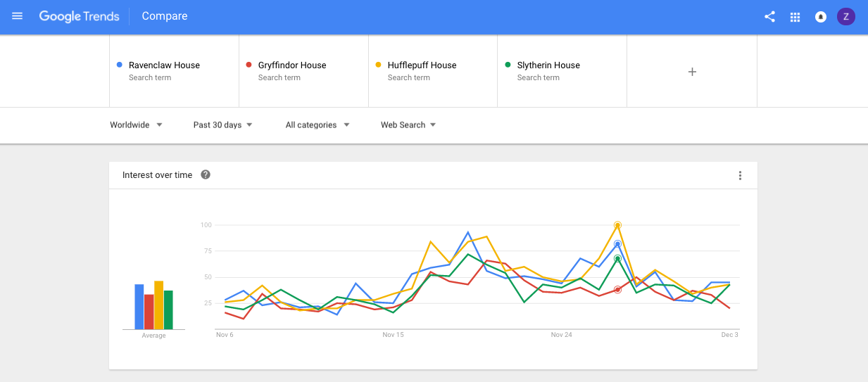The height and width of the screenshot is (382, 868).
Task: Click the blue Ravenclaw average bar
Action: click(139, 307)
